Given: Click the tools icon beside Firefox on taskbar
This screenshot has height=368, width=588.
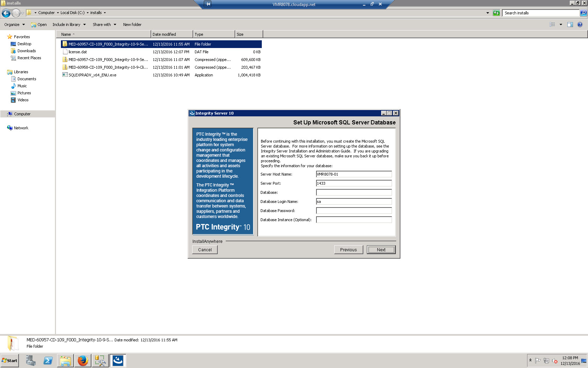Looking at the screenshot, I should pyautogui.click(x=100, y=360).
